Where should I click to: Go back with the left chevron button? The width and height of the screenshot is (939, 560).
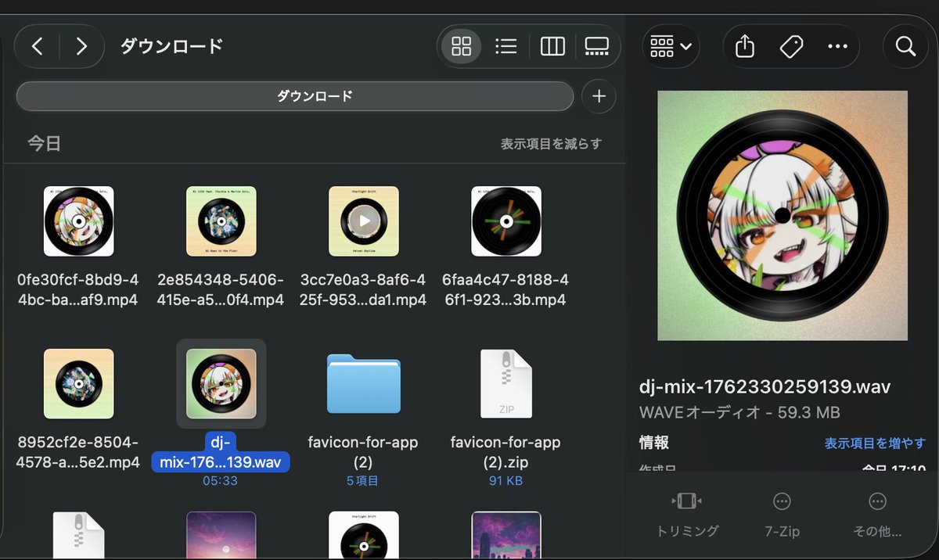pos(37,46)
